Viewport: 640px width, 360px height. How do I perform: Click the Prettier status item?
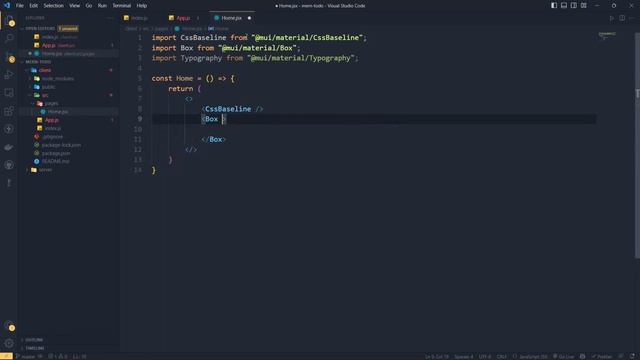[x=602, y=356]
